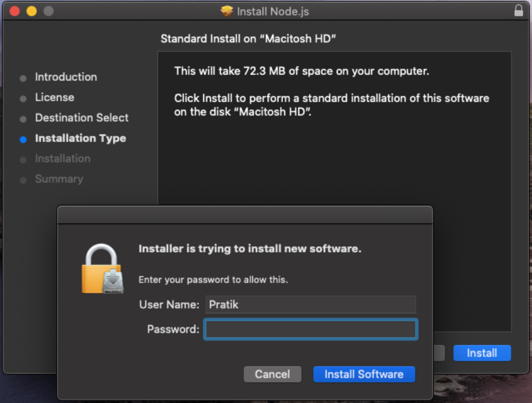Click 'Installer is trying to install new software.'
532x403 pixels.
(250, 248)
